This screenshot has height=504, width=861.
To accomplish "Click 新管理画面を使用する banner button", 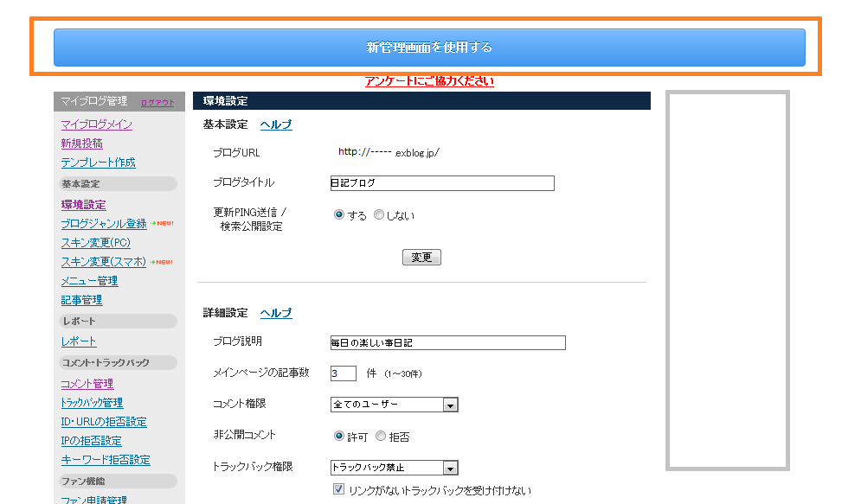I will tap(430, 48).
